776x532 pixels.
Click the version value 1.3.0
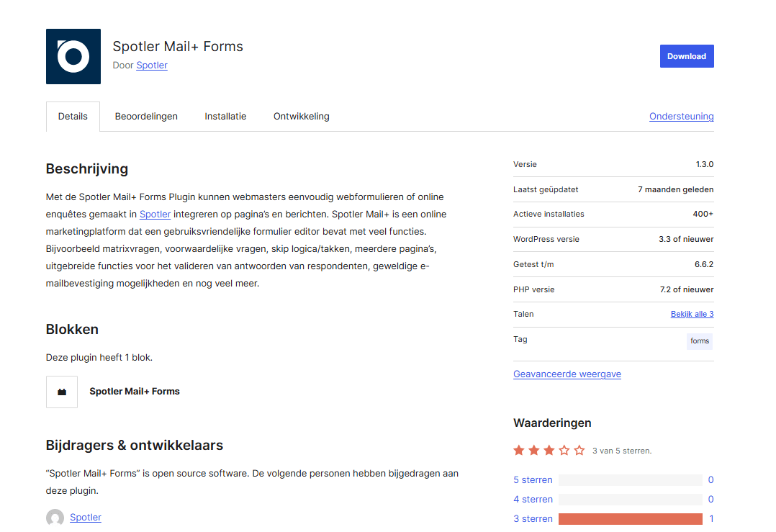click(704, 164)
